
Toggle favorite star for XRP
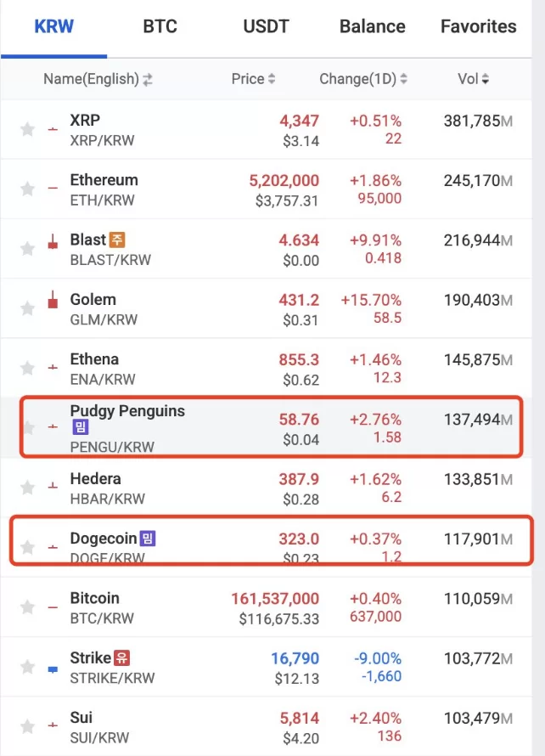coord(27,129)
